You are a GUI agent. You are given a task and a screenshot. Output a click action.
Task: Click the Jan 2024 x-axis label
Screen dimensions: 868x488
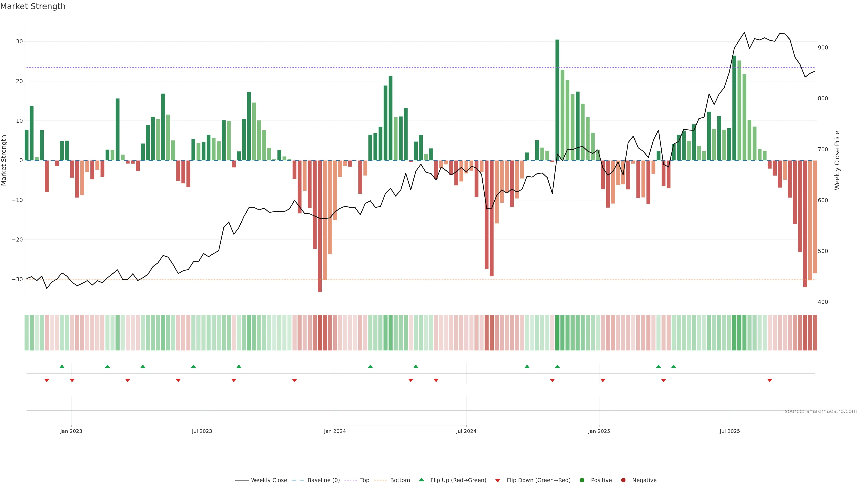[335, 431]
